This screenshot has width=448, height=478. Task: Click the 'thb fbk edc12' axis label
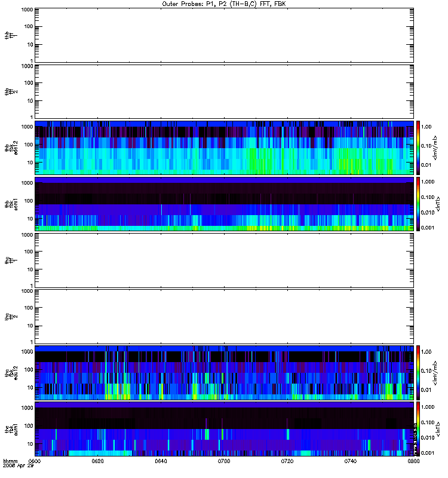[x=11, y=148]
